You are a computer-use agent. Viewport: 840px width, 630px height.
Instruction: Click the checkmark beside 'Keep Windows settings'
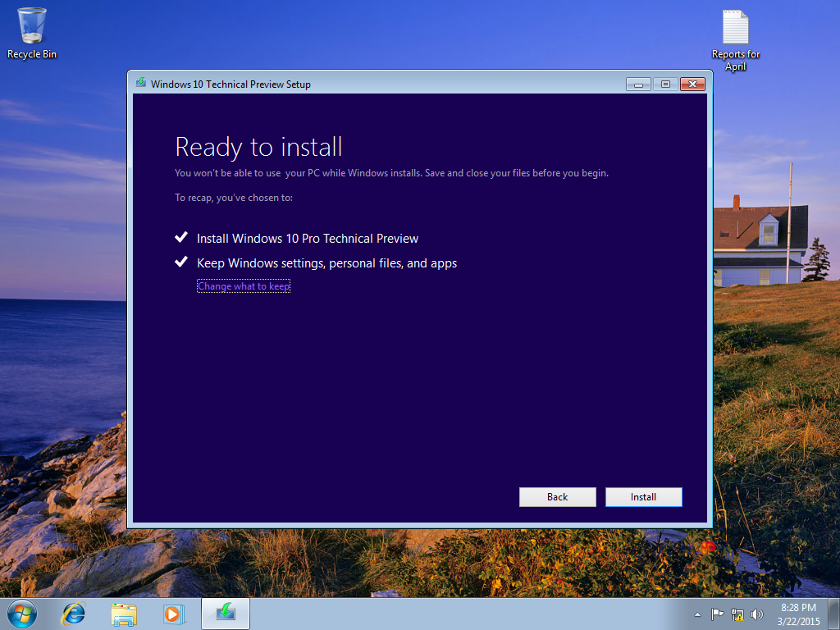pos(181,262)
